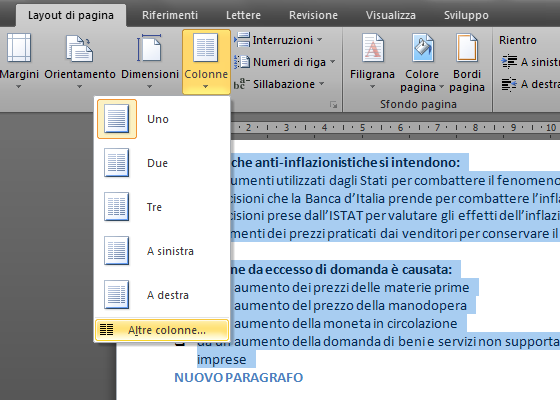The width and height of the screenshot is (560, 400).
Task: Select the Due two-column layout icon
Action: point(117,163)
